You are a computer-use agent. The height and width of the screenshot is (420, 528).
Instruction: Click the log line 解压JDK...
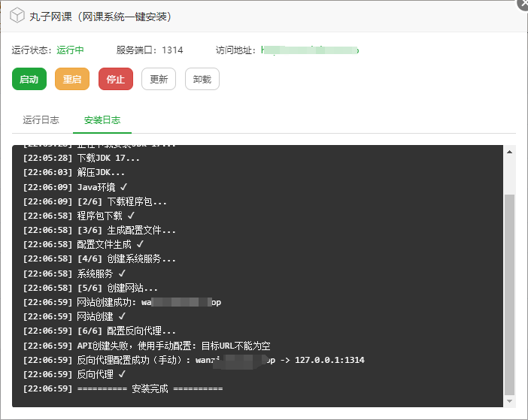point(74,173)
